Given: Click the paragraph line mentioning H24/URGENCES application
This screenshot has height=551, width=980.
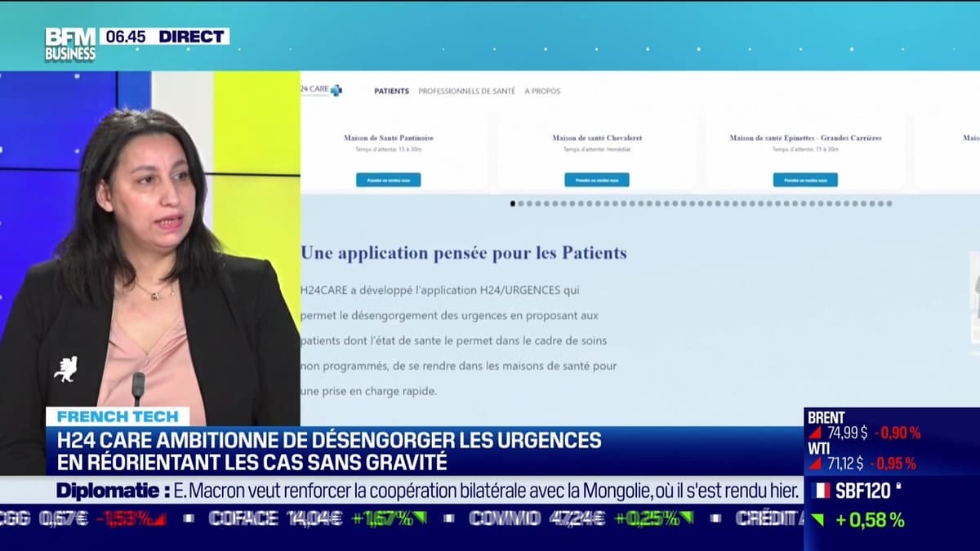Looking at the screenshot, I should tap(440, 290).
